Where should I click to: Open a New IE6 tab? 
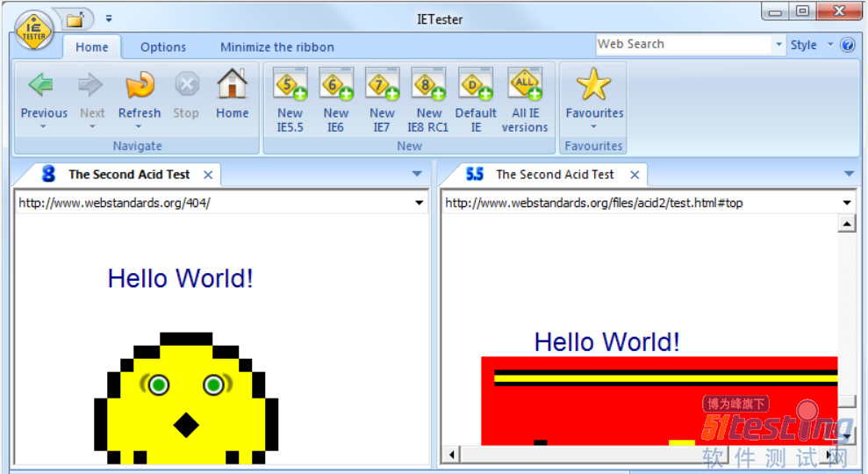click(335, 85)
